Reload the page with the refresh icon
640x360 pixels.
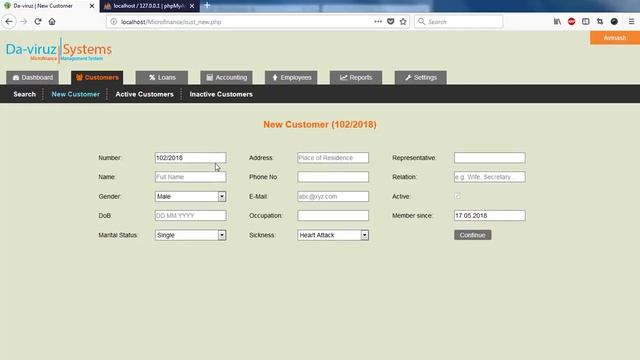pyautogui.click(x=38, y=22)
